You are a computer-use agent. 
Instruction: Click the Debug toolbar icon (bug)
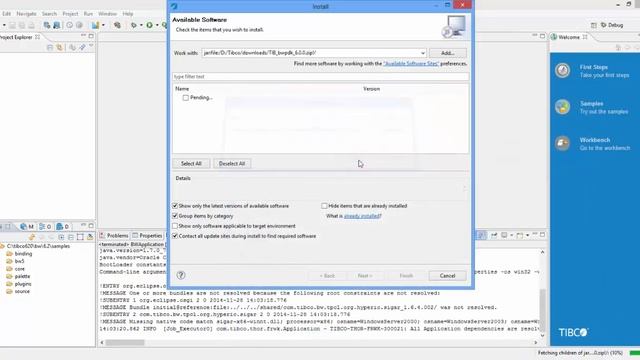[x=133, y=25]
